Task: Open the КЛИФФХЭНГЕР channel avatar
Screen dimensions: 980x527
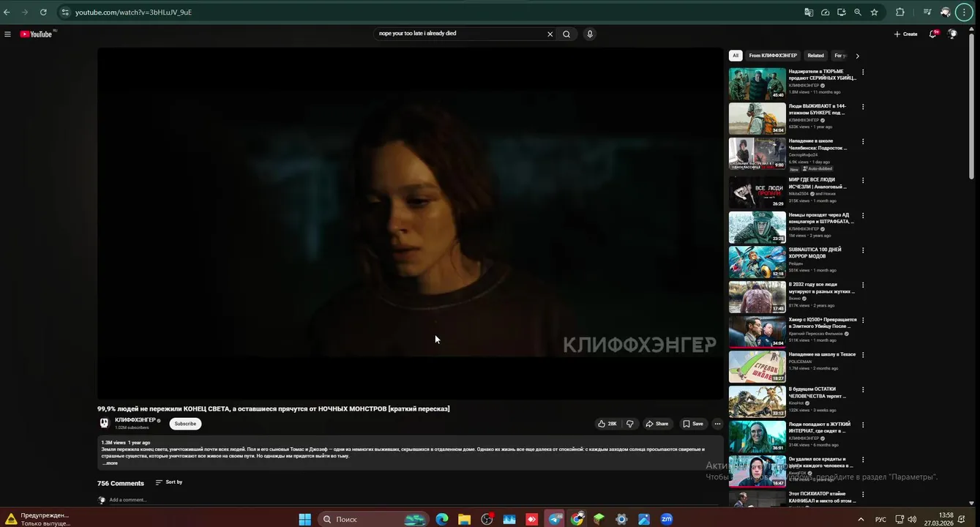Action: (x=104, y=423)
